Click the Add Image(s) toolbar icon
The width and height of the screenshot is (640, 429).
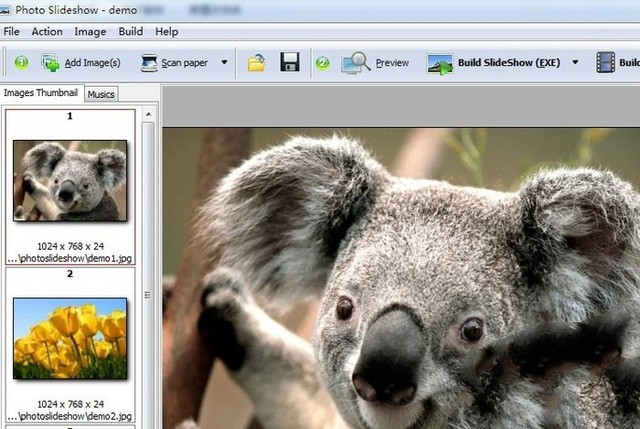point(50,63)
